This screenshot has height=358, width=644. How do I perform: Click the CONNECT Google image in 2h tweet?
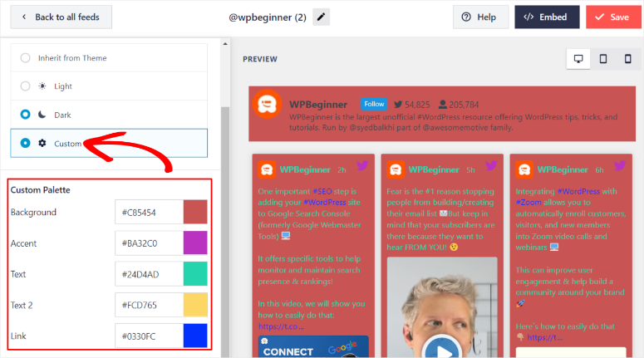(313, 346)
